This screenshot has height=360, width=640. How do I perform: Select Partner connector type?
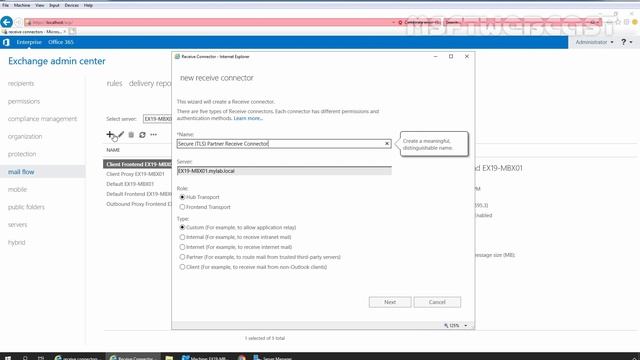(x=182, y=257)
